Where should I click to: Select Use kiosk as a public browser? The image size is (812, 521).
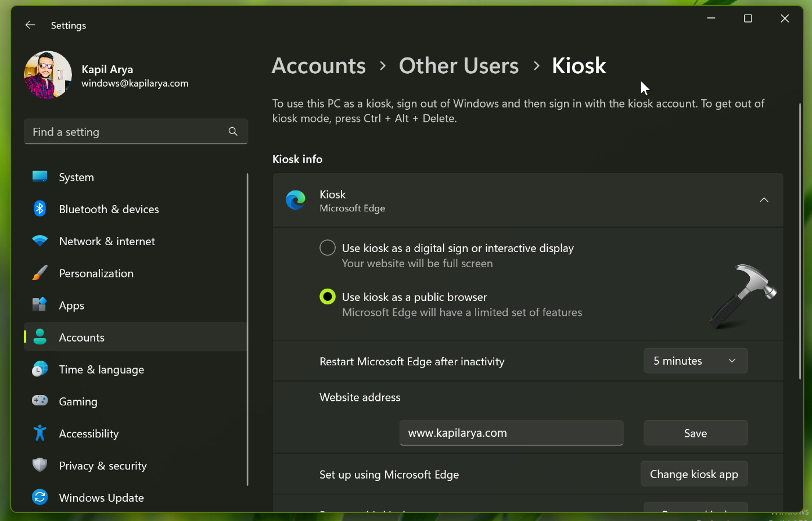328,297
